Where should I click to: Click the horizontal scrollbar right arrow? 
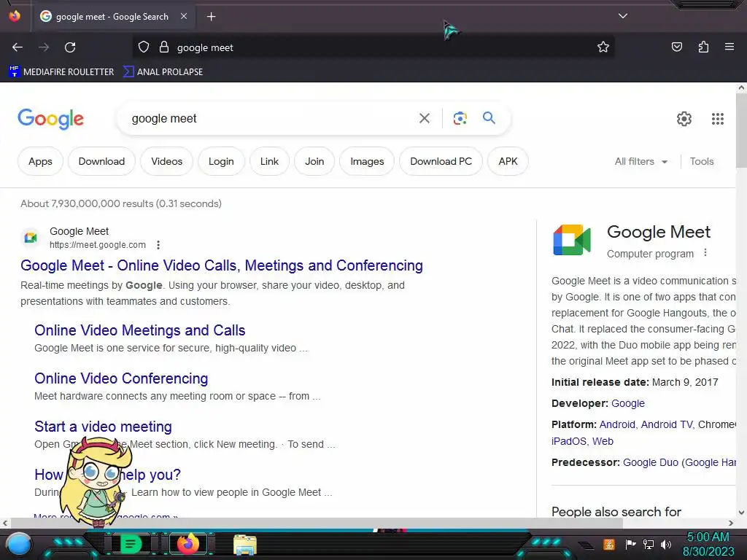(x=731, y=523)
